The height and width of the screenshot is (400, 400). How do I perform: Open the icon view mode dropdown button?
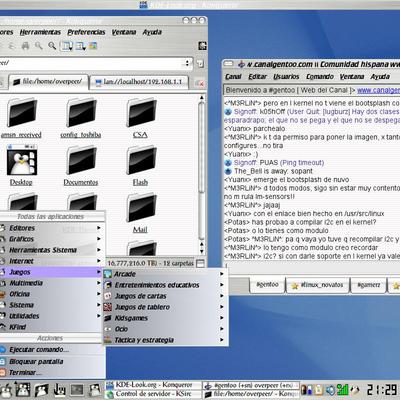(66, 46)
